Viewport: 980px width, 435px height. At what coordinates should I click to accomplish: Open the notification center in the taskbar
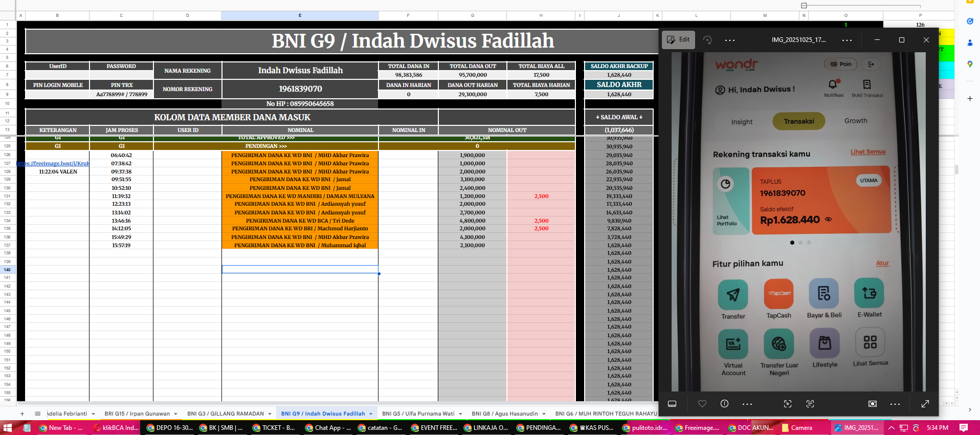point(964,427)
